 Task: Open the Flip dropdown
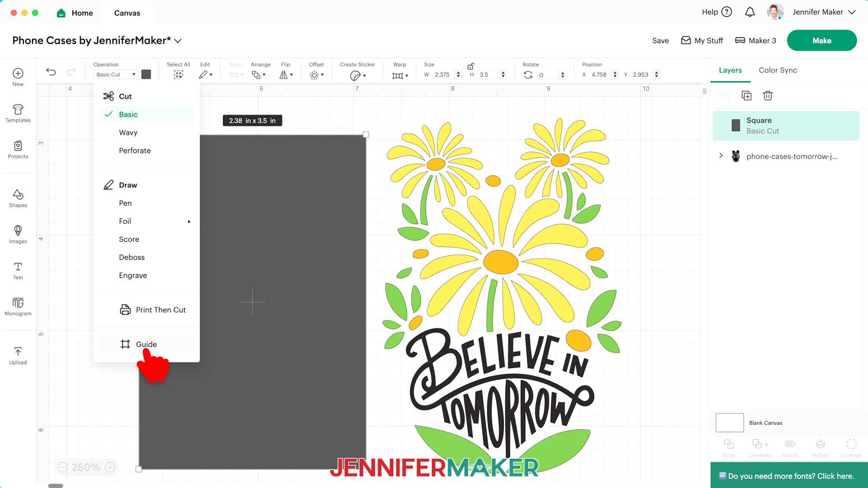pyautogui.click(x=286, y=74)
